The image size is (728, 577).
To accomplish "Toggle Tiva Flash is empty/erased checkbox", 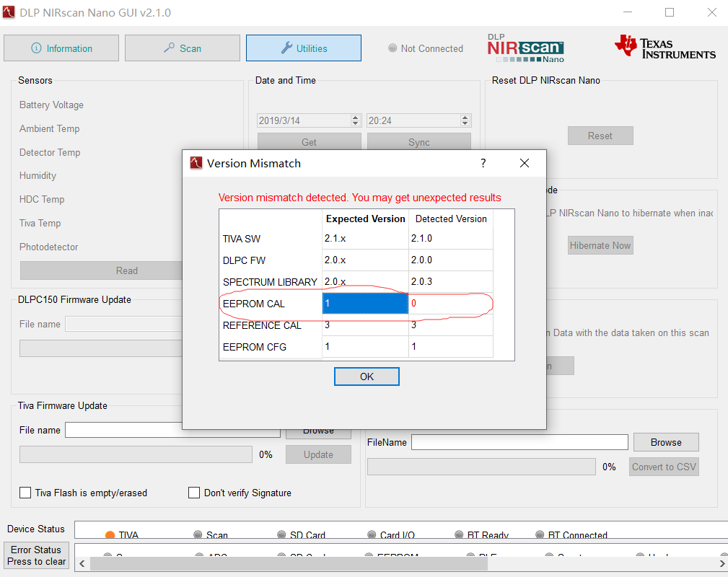I will [25, 493].
